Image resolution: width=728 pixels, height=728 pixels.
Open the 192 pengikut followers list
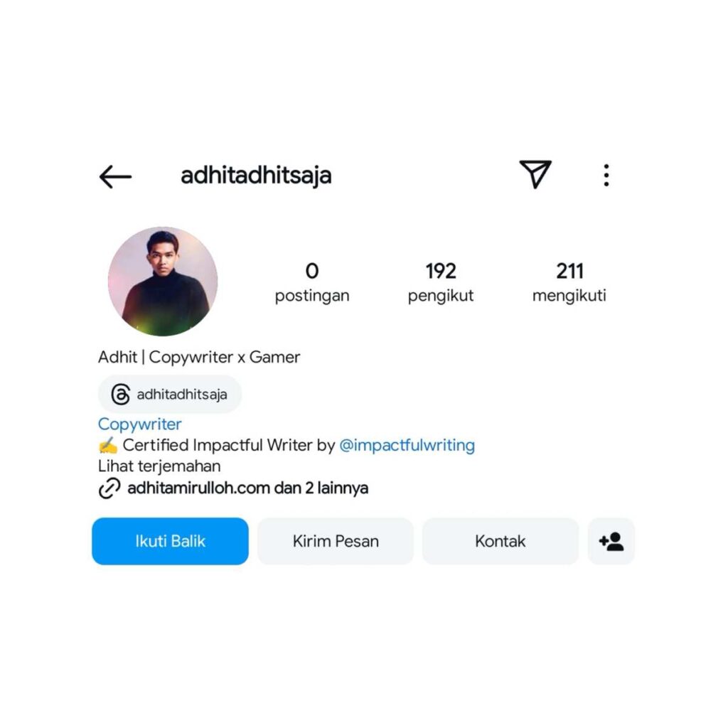click(x=441, y=282)
